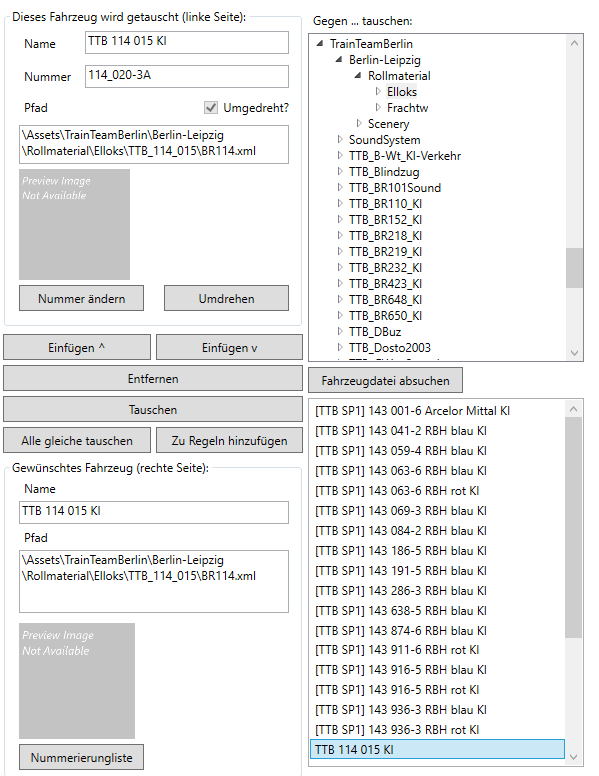Click the Nummer ändern button
This screenshot has width=599, height=776.
coord(82,298)
